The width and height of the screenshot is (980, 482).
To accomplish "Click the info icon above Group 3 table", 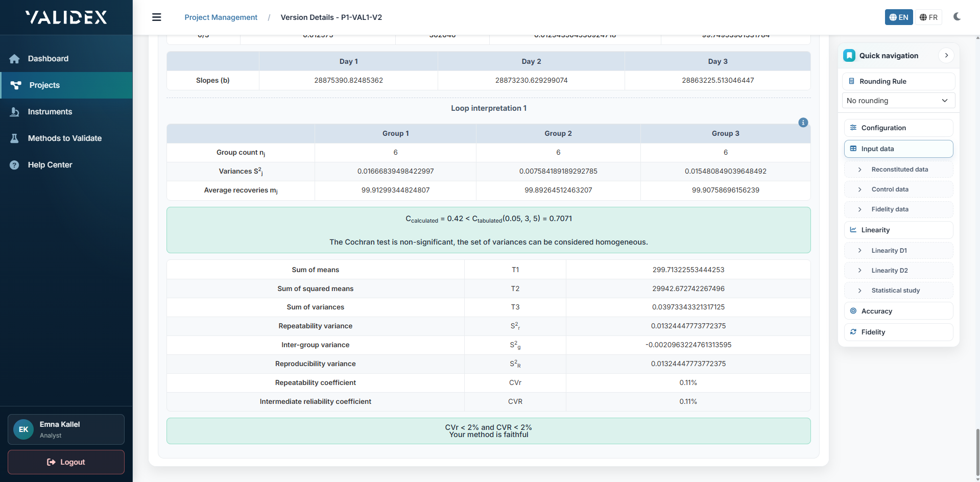I will tap(803, 123).
